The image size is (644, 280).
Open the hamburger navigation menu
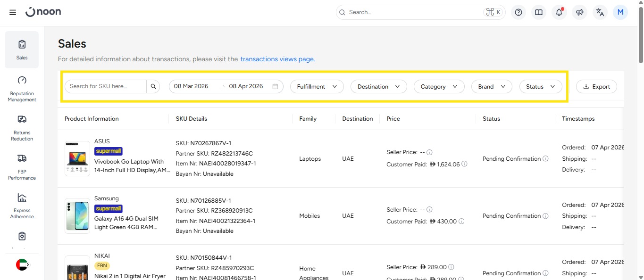(13, 12)
